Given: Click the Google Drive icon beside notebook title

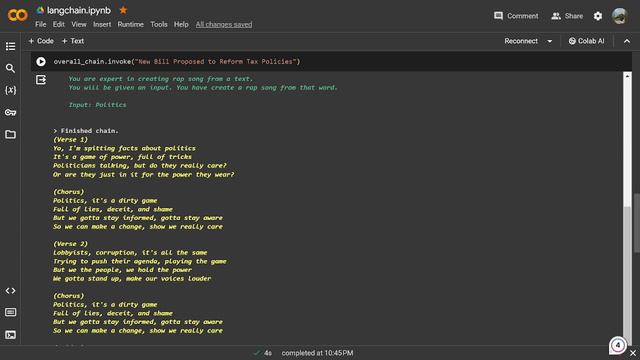Looking at the screenshot, I should (40, 10).
